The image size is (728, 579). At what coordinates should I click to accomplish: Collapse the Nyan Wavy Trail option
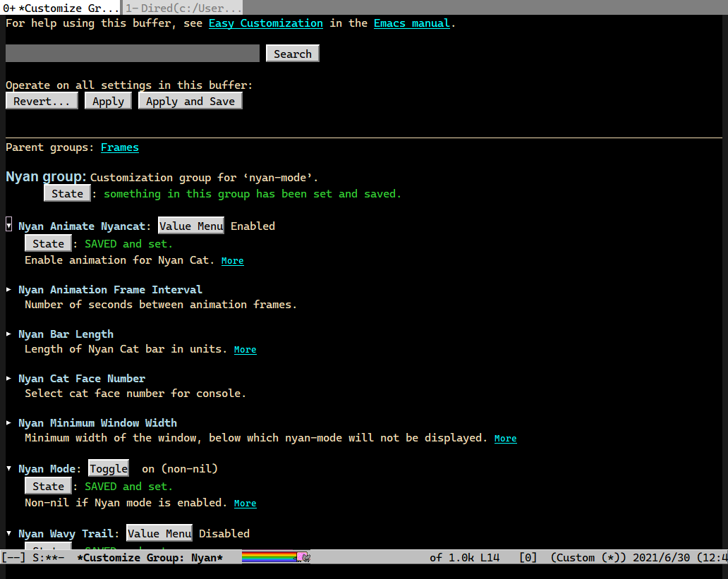pyautogui.click(x=9, y=533)
